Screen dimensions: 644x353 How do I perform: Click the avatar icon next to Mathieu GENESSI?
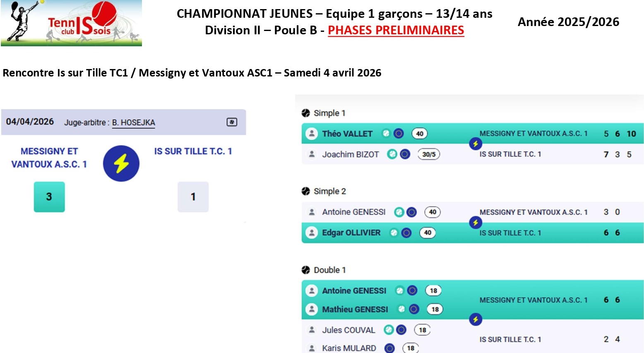point(311,309)
